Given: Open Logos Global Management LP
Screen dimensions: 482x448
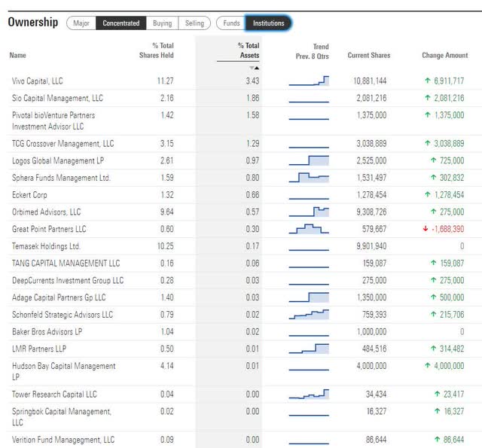Looking at the screenshot, I should 58,160.
